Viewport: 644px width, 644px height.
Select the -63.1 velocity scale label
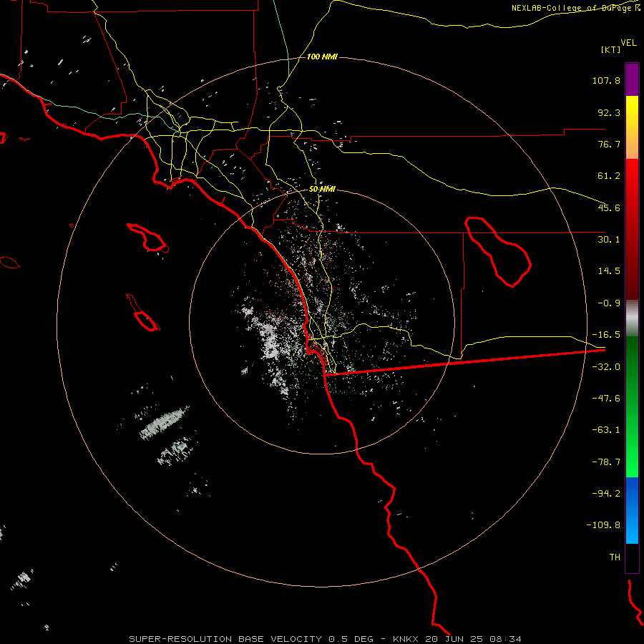[x=606, y=430]
